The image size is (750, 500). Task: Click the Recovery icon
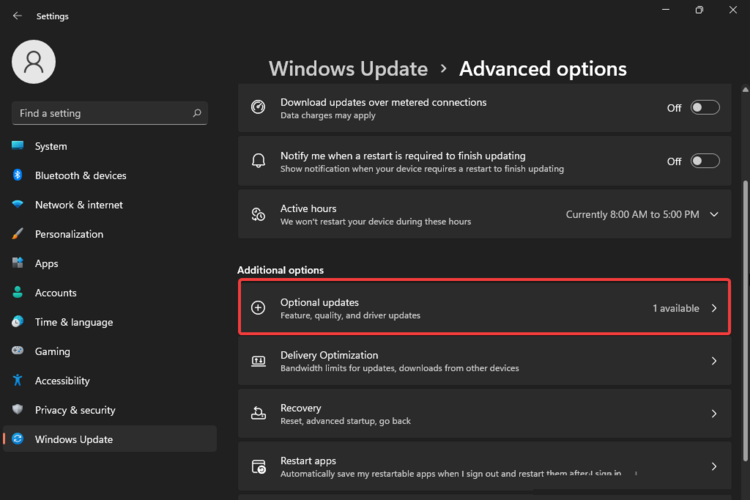click(x=258, y=413)
